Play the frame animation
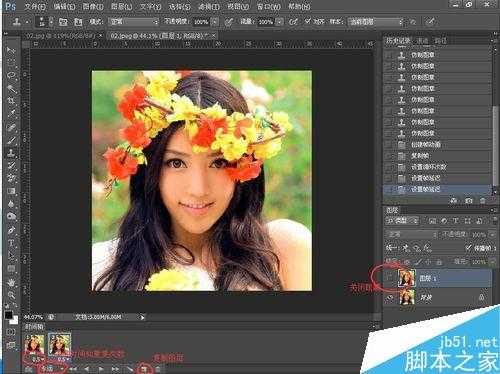This screenshot has width=500, height=374. tap(101, 369)
